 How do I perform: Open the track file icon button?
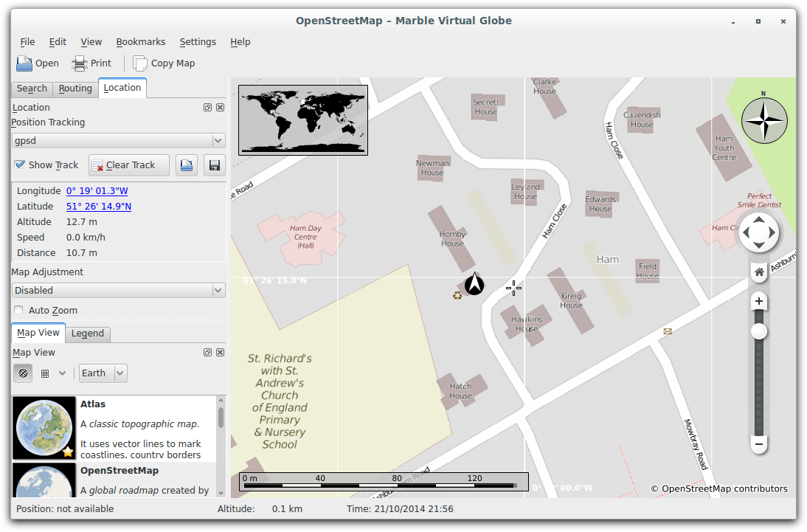pos(187,165)
